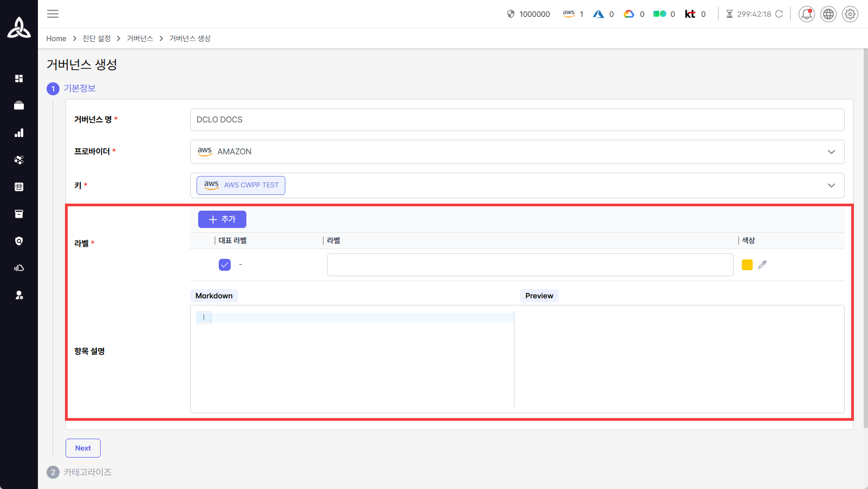Click the eyedropper color edit icon
Screen dimensions: 868x489
pos(762,265)
